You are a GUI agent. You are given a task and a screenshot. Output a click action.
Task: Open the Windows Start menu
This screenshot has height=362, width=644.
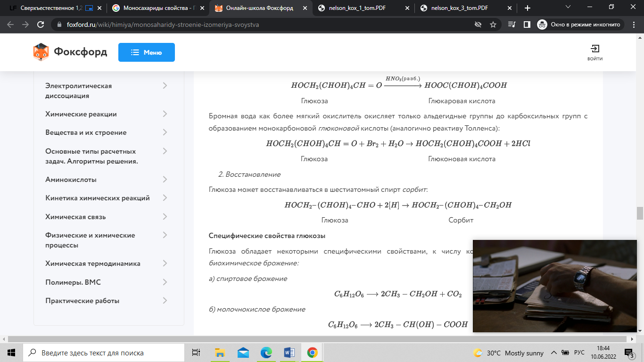point(11,353)
